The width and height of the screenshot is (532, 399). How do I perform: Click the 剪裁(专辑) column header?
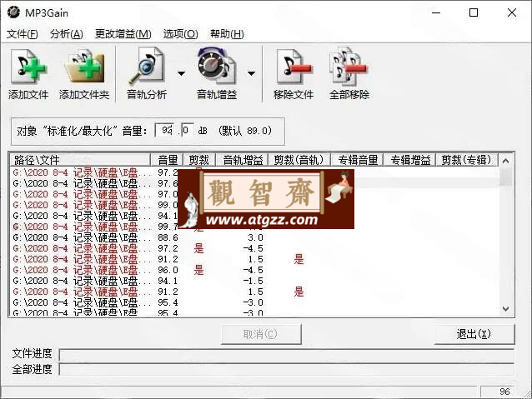(467, 160)
